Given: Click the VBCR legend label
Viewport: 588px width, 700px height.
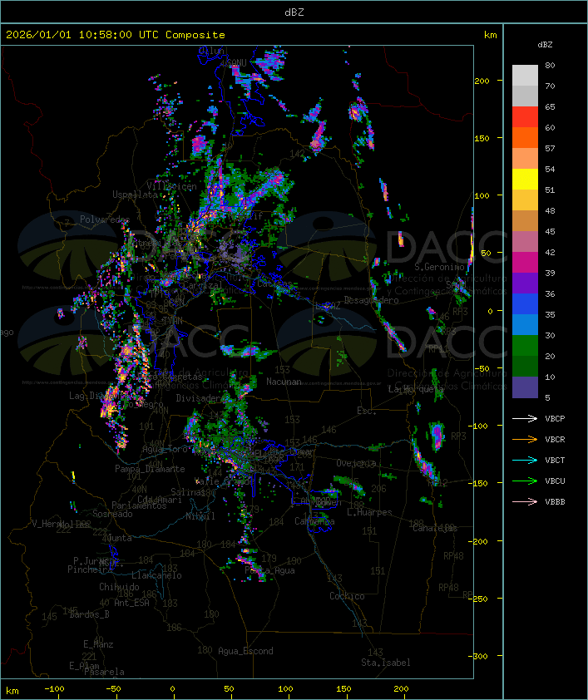Looking at the screenshot, I should point(555,439).
